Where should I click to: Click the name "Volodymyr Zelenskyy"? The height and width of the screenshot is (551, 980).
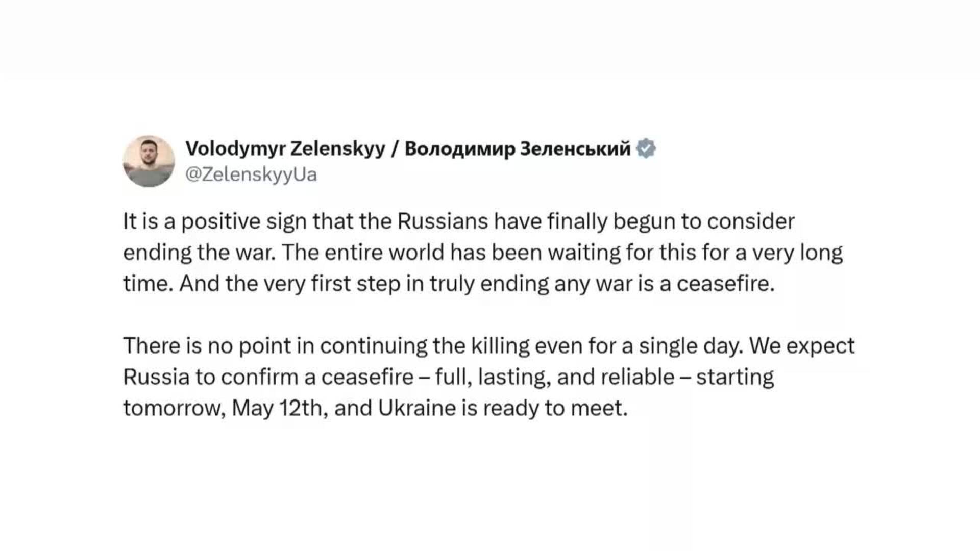(x=285, y=148)
